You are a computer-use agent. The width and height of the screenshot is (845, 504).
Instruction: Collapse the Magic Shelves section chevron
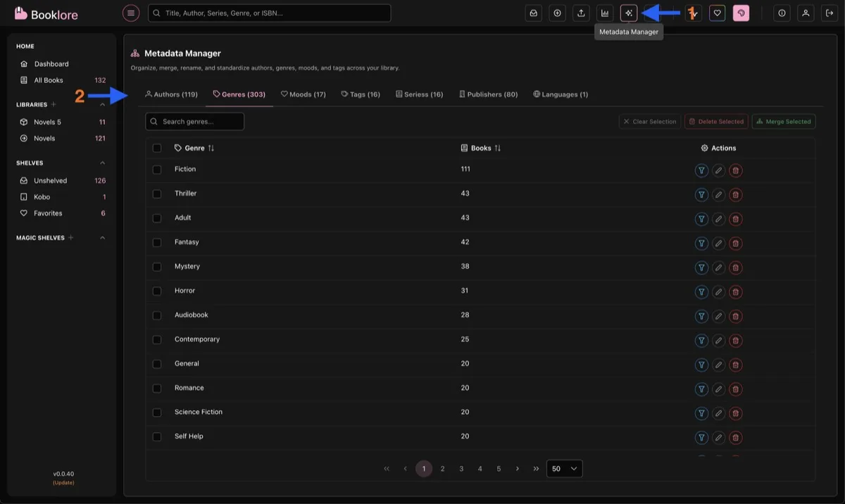103,238
